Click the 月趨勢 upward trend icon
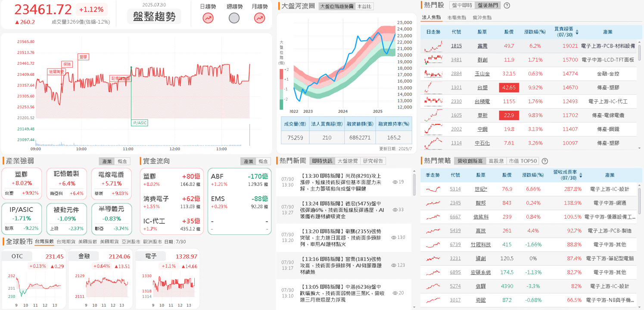The width and height of the screenshot is (644, 310). click(x=259, y=18)
